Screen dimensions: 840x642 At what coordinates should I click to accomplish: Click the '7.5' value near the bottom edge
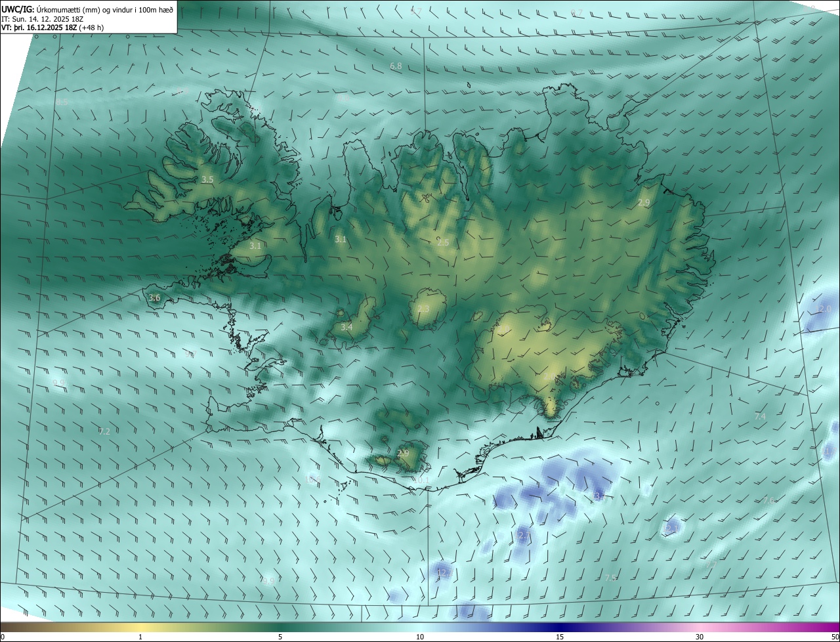pos(611,578)
